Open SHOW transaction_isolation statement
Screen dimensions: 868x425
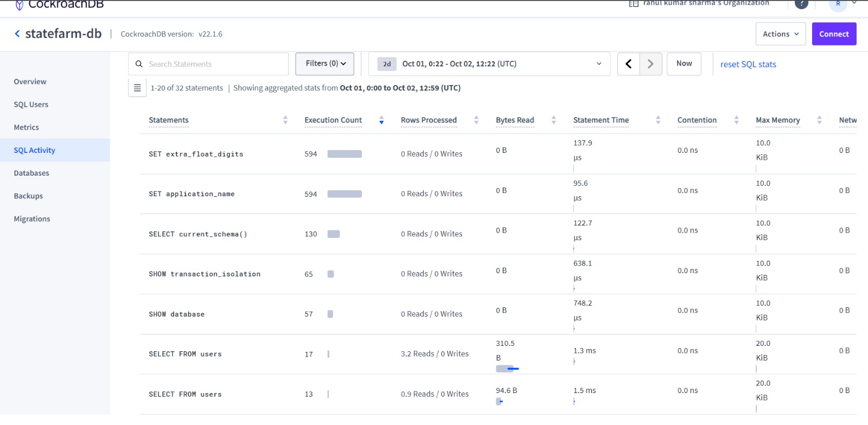point(205,274)
